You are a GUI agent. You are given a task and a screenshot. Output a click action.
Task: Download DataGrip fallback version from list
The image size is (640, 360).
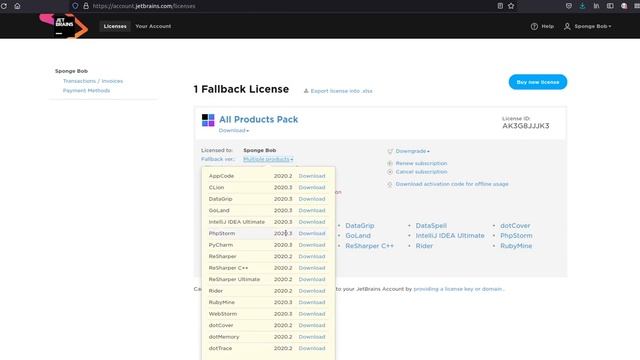click(x=312, y=199)
